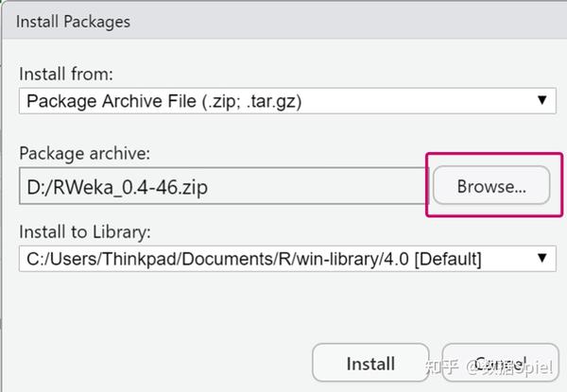This screenshot has width=567, height=392.
Task: Expand the Install from dropdown arrow
Action: click(542, 99)
